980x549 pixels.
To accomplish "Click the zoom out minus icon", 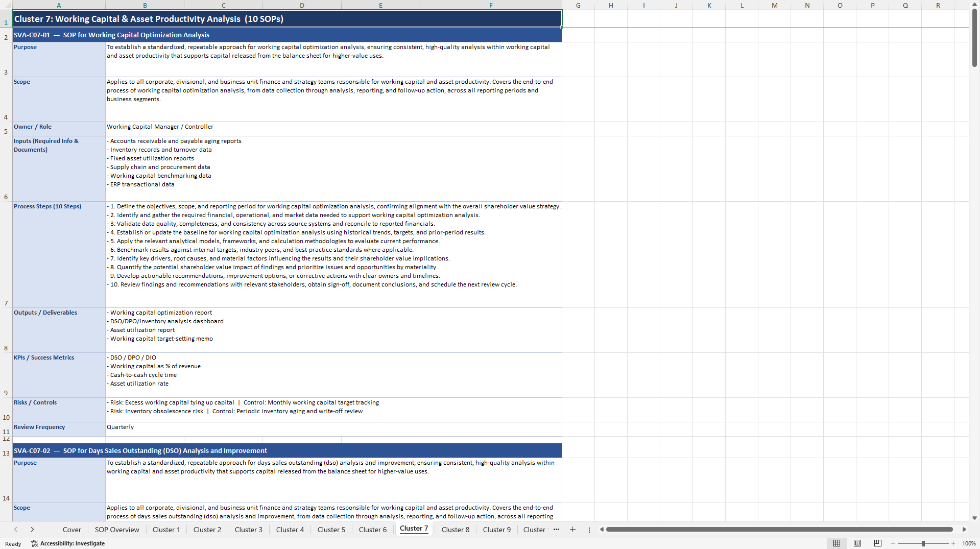I will 893,543.
